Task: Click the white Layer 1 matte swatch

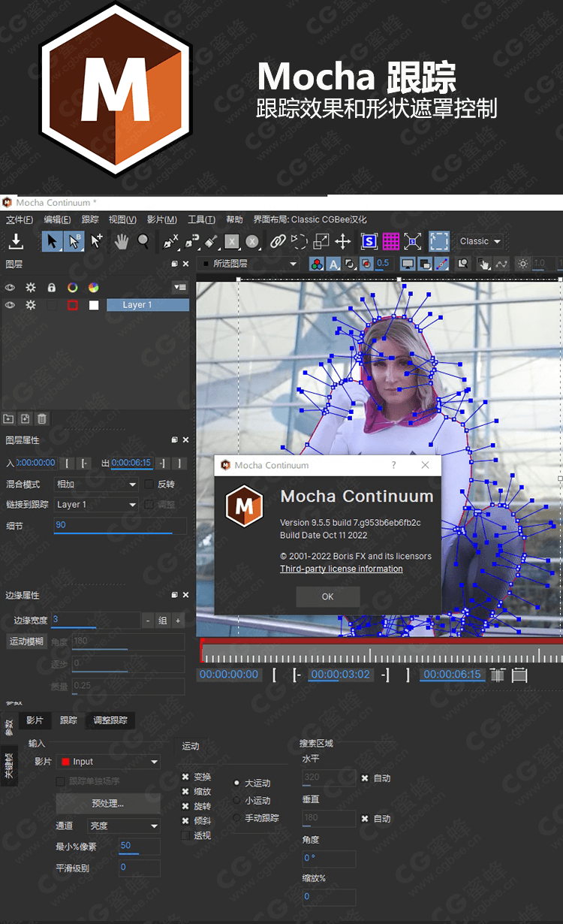Action: click(94, 305)
